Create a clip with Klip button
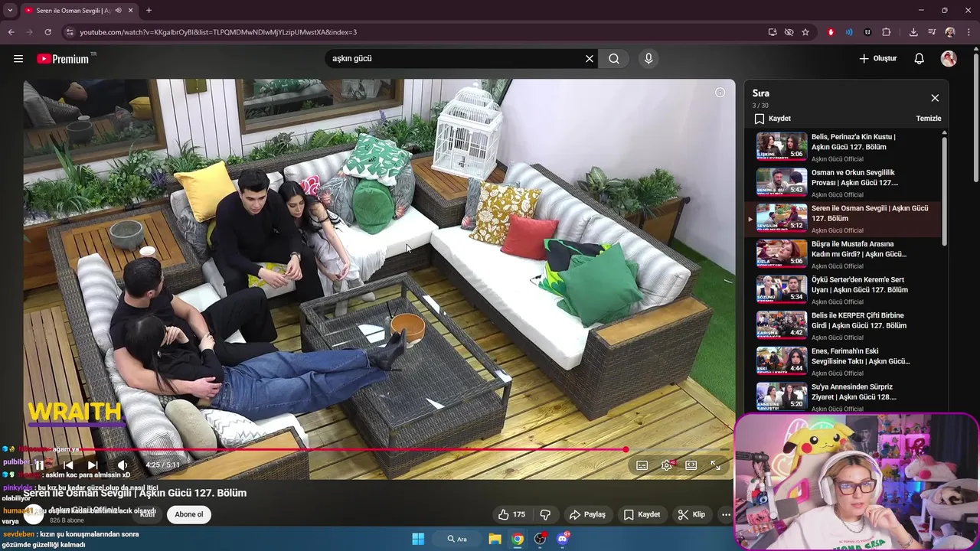The width and height of the screenshot is (980, 551). tap(691, 515)
